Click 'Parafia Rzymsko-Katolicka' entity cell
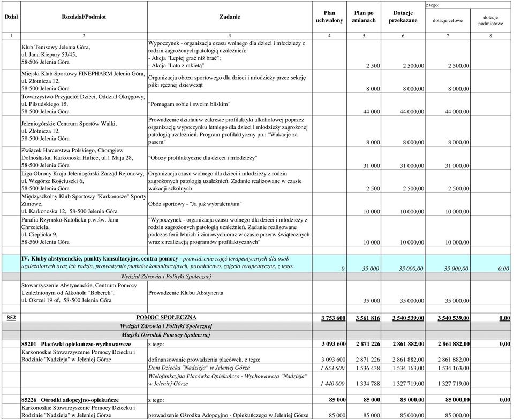This screenshot has height=420, width=514. click(x=84, y=231)
